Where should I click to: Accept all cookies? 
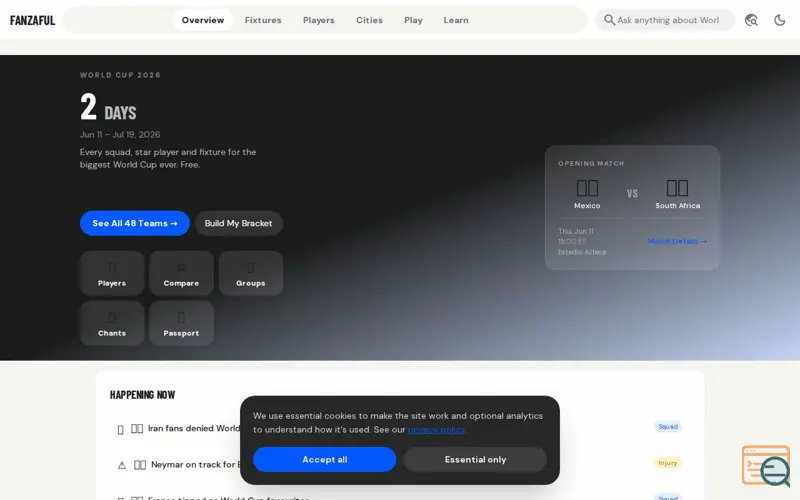click(x=324, y=460)
